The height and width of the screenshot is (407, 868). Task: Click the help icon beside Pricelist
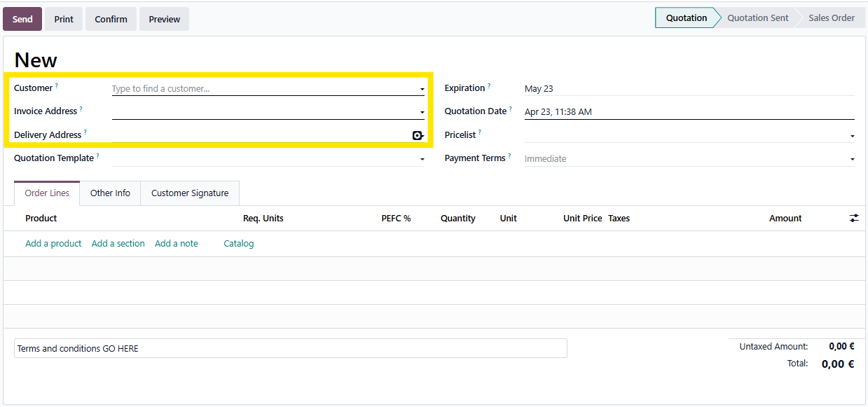[480, 132]
